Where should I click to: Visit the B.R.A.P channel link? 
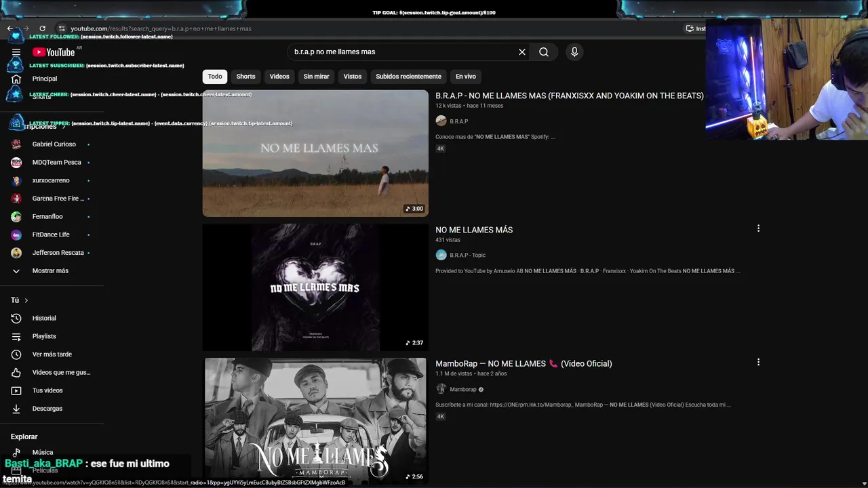click(459, 121)
